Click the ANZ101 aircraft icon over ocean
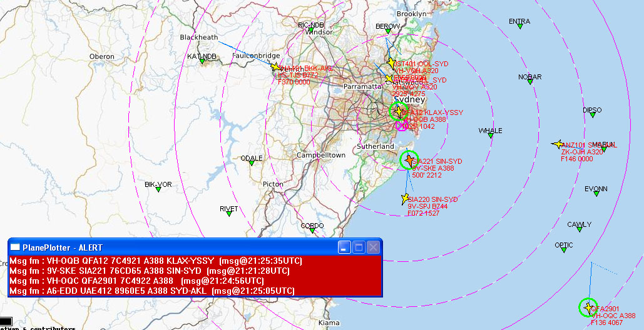The width and height of the screenshot is (644, 330). [x=558, y=144]
